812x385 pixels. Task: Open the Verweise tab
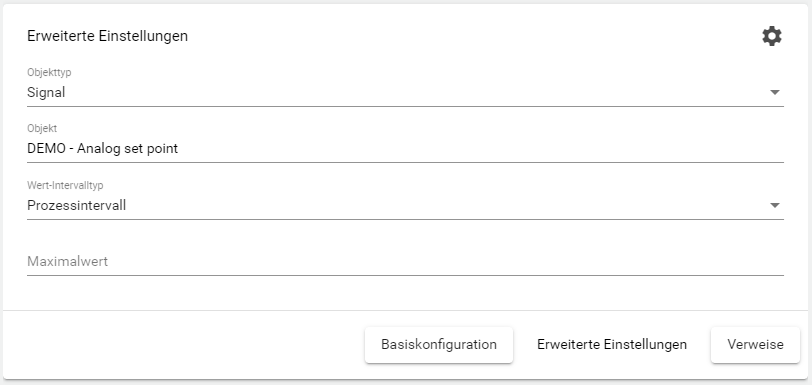point(755,345)
